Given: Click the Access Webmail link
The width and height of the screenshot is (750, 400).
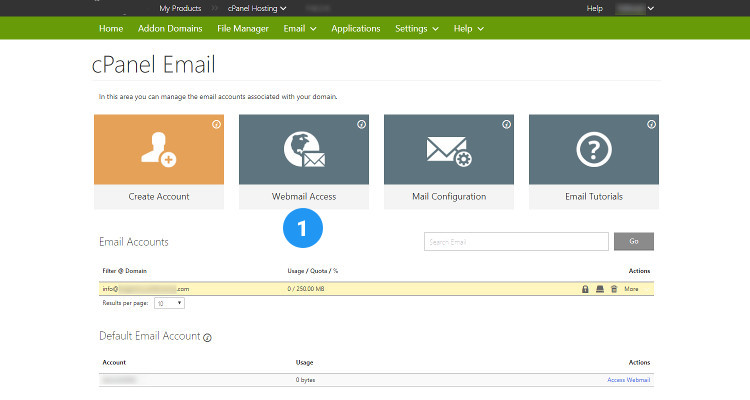Looking at the screenshot, I should coord(629,380).
